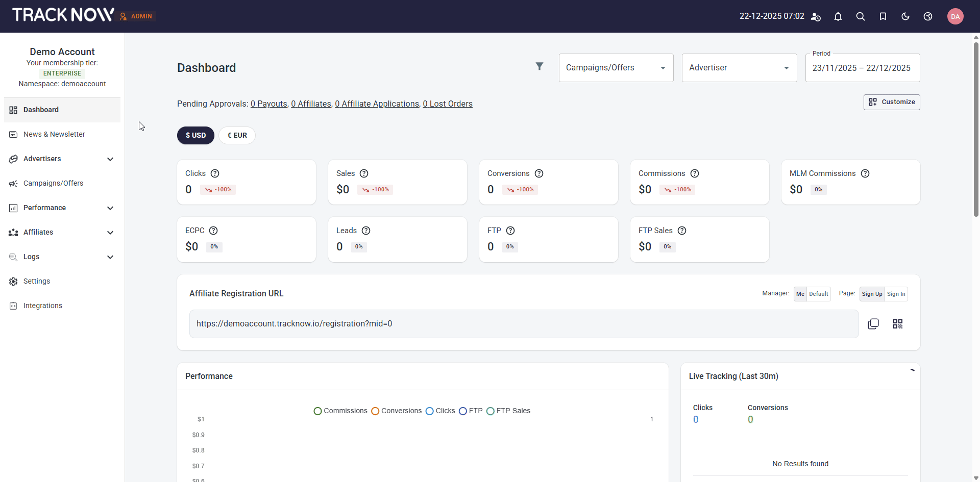This screenshot has height=482, width=980.
Task: Click the Customize button
Action: point(891,102)
